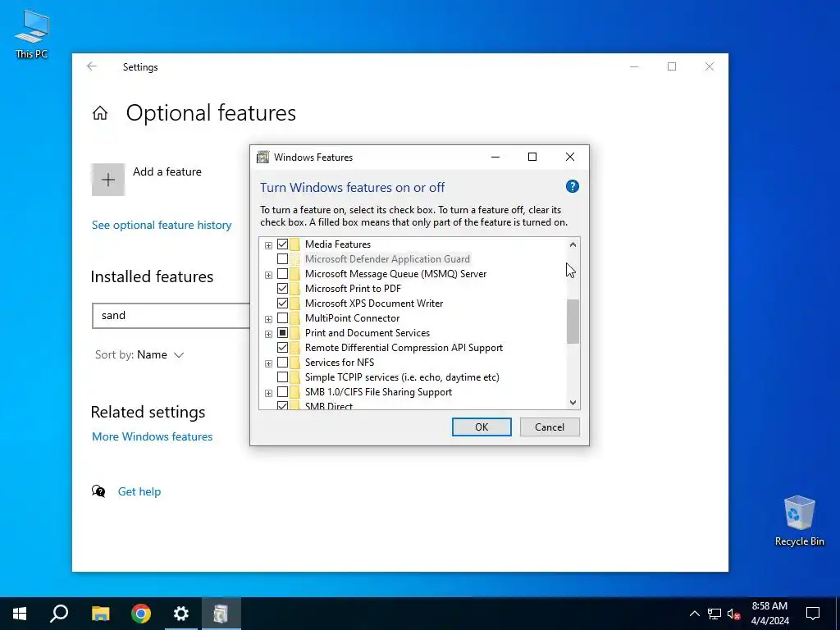
Task: Click the Microsoft Print to PDF folder icon
Action: click(x=295, y=289)
